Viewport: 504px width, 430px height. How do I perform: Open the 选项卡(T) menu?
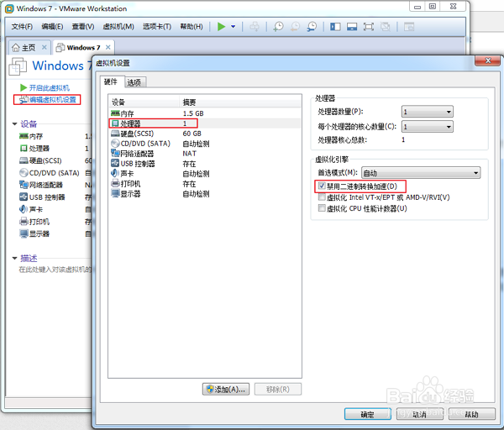(x=157, y=27)
